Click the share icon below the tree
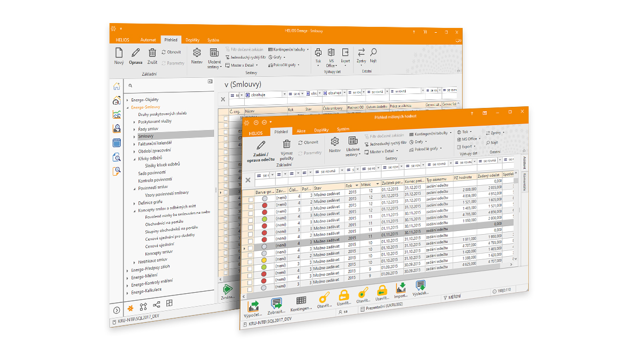The image size is (644, 355). (x=156, y=306)
